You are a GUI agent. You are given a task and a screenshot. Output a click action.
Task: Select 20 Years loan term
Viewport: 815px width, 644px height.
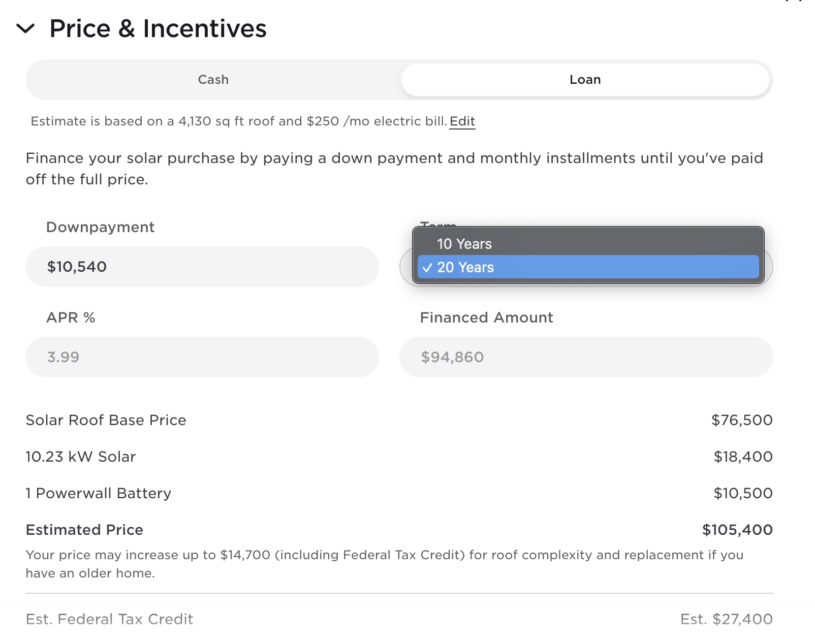[465, 267]
